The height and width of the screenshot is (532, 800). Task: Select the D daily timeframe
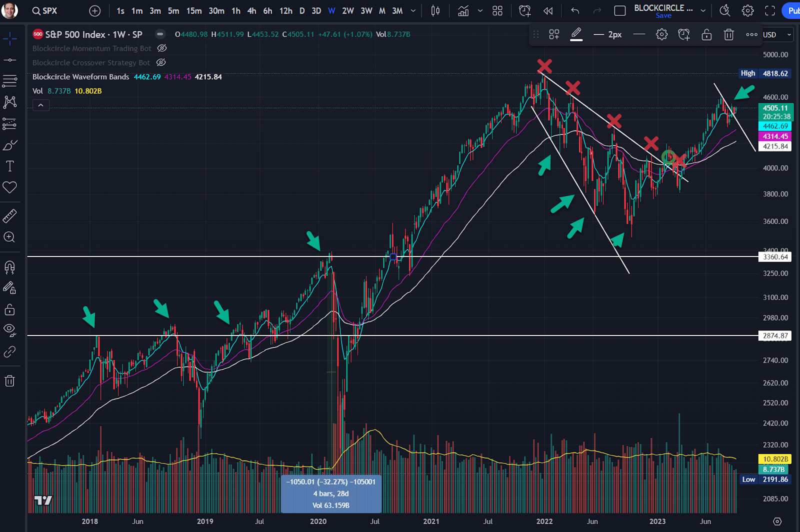pos(302,10)
